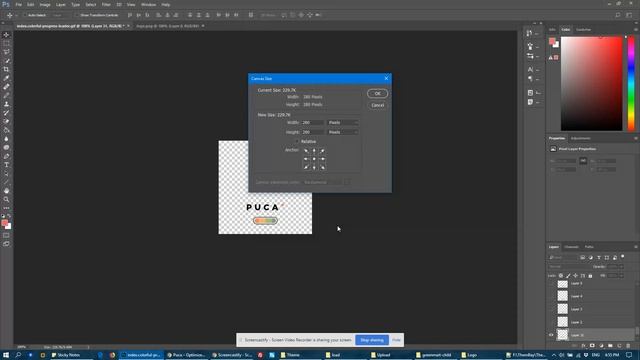The image size is (640, 360).
Task: Open the Properties panel flyout menu
Action: pyautogui.click(x=636, y=138)
